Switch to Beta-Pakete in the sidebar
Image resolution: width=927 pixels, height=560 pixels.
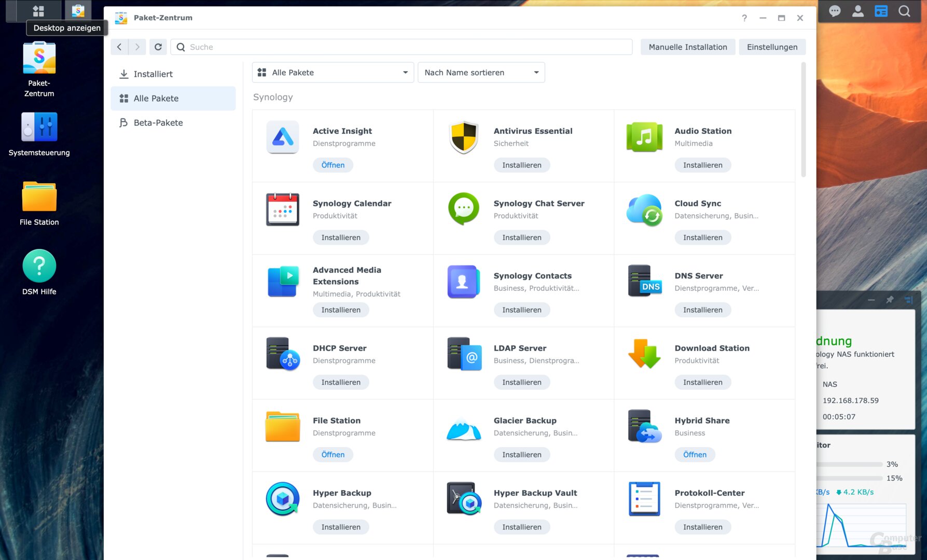tap(173, 123)
